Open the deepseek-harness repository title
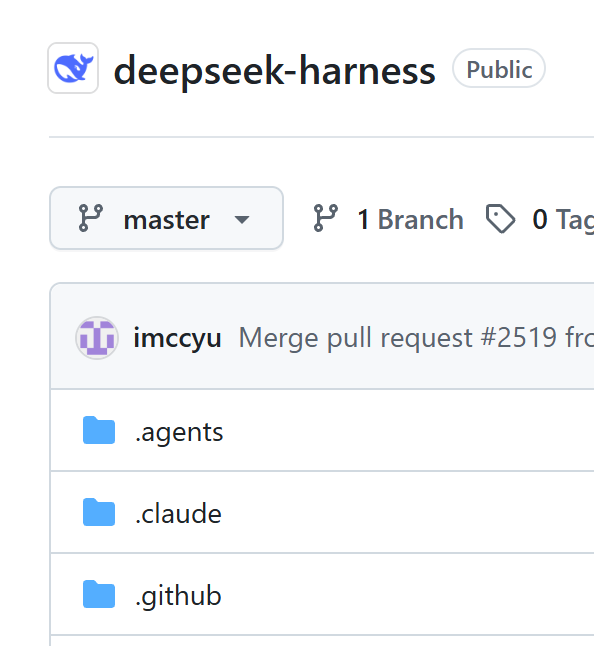Screen dimensions: 594x646 tap(274, 70)
